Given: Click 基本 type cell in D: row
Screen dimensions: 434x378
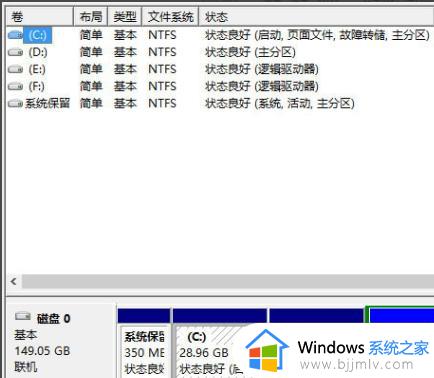Looking at the screenshot, I should tap(125, 52).
